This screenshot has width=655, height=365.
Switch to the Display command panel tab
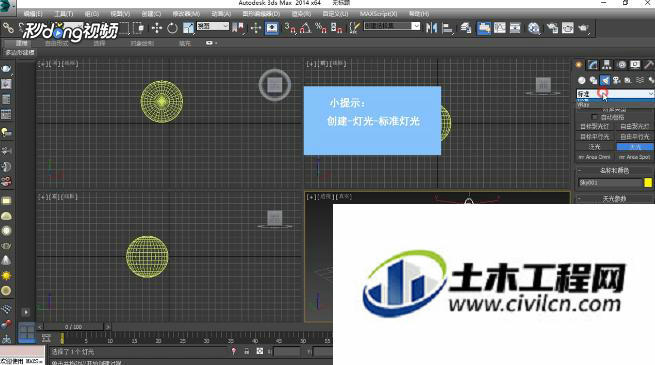tap(635, 65)
